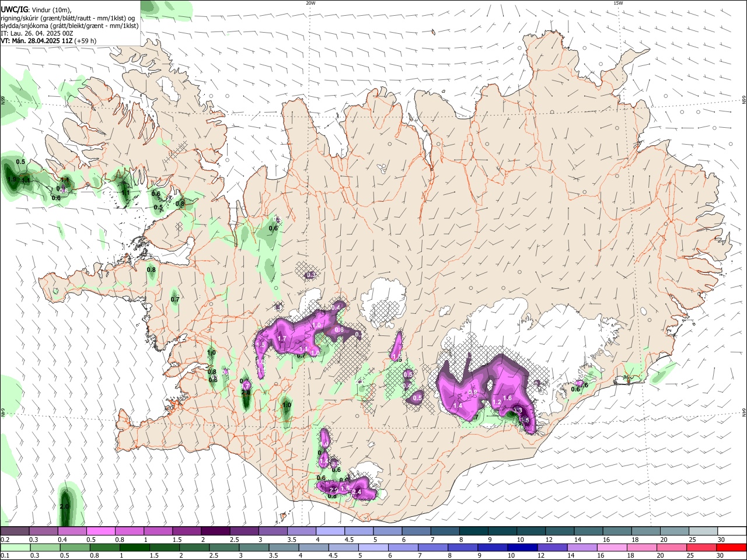Select the 0.2 label on snow scale
The image size is (747, 560).
[5, 540]
